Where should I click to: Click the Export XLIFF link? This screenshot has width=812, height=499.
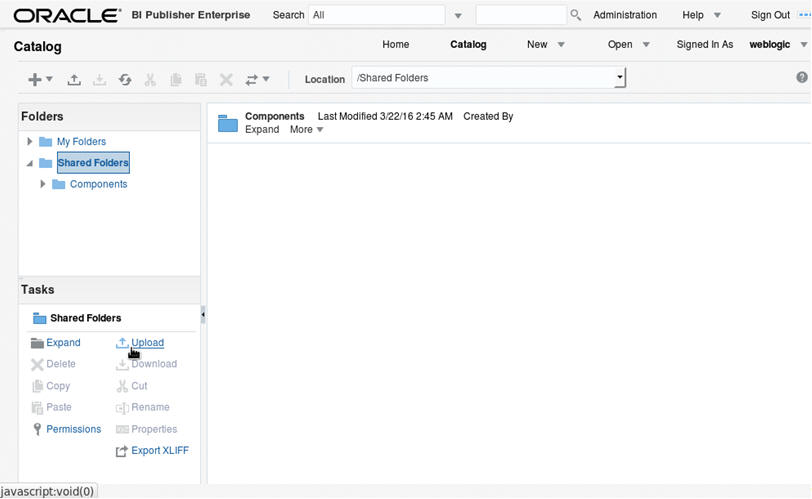tap(160, 451)
